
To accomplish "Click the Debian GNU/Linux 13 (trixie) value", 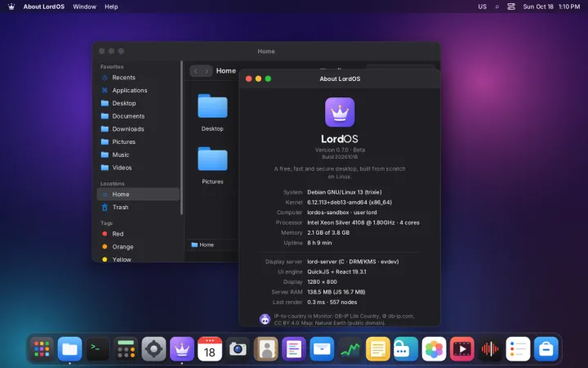I will point(345,192).
